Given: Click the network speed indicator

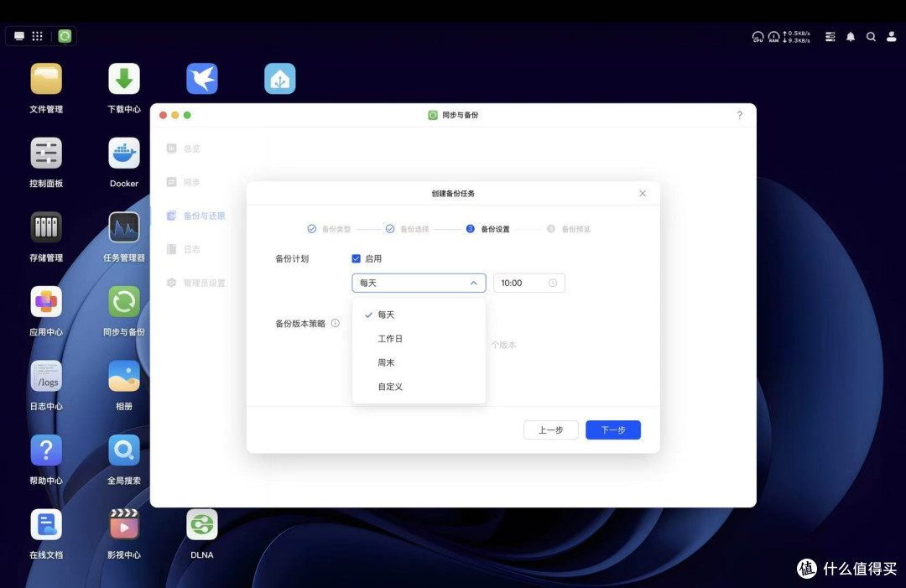Looking at the screenshot, I should [x=797, y=37].
